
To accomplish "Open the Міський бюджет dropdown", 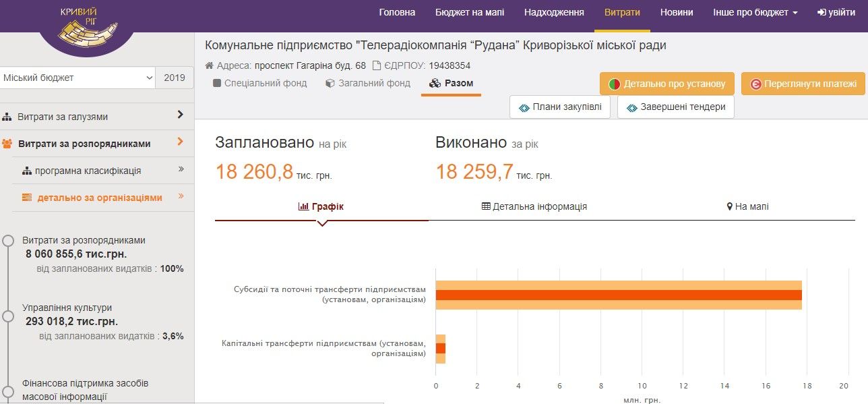I will point(77,78).
